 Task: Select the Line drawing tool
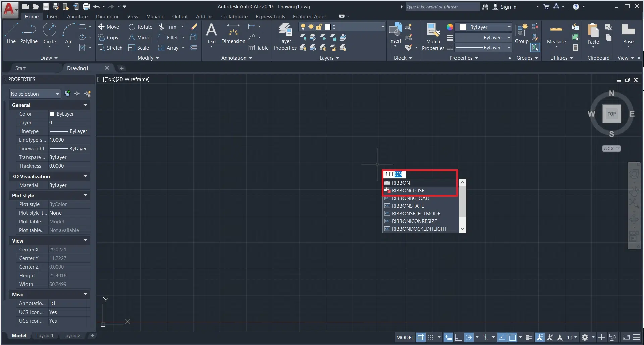(11, 33)
